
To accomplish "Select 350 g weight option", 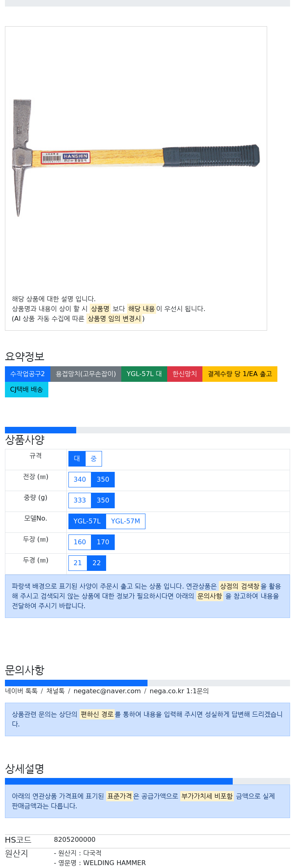I will click(103, 501).
